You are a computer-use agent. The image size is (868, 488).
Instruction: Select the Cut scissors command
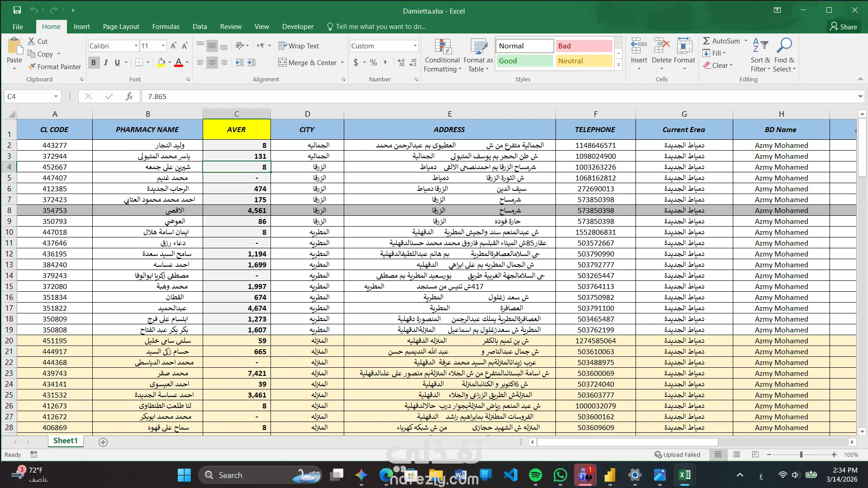pos(38,41)
